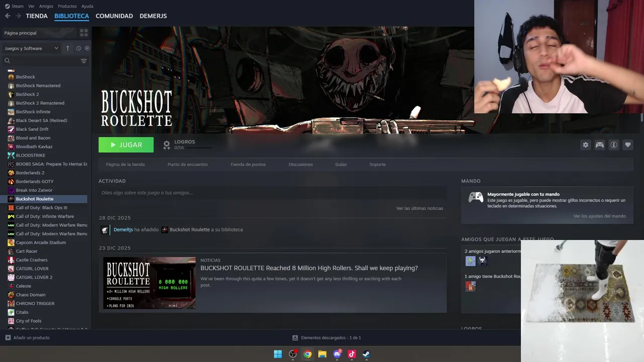This screenshot has height=362, width=644.
Task: Expand the Juegos y Software dropdown
Action: coord(32,48)
